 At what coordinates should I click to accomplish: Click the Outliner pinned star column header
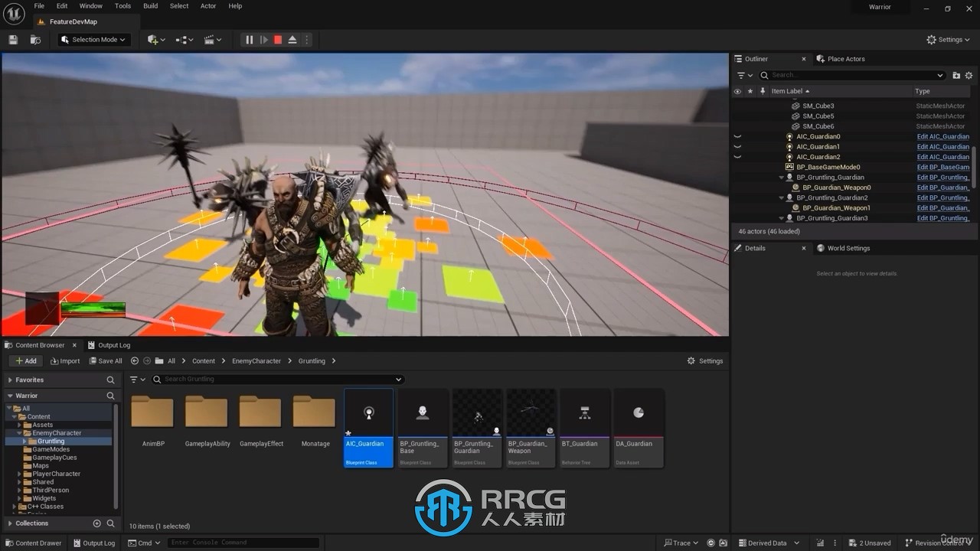pos(750,91)
